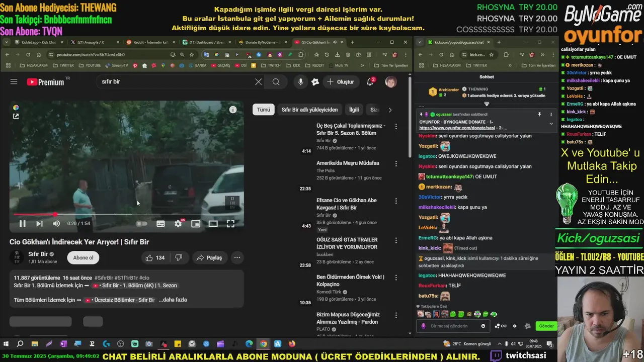Select the Tümü filter chip

(x=264, y=110)
